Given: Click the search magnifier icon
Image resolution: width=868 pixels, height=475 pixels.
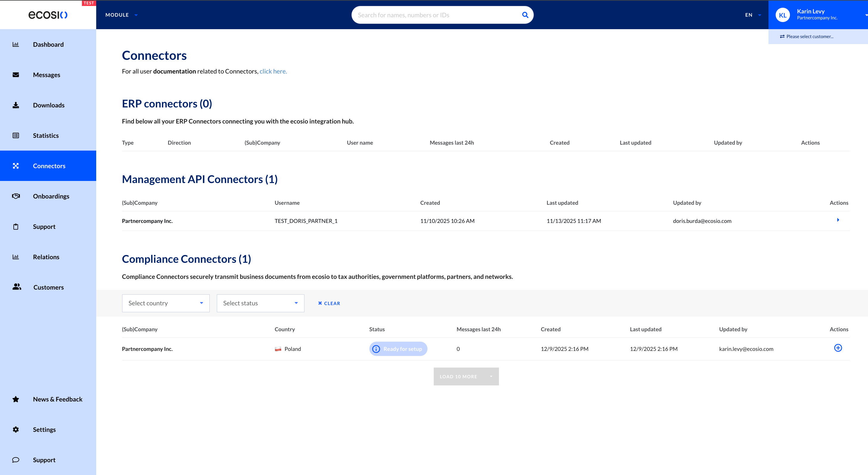Looking at the screenshot, I should click(525, 15).
